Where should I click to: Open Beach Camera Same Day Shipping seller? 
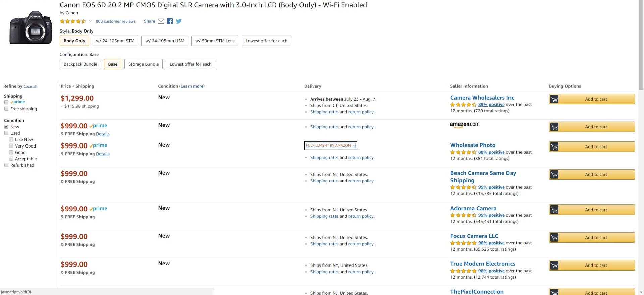coord(483,177)
